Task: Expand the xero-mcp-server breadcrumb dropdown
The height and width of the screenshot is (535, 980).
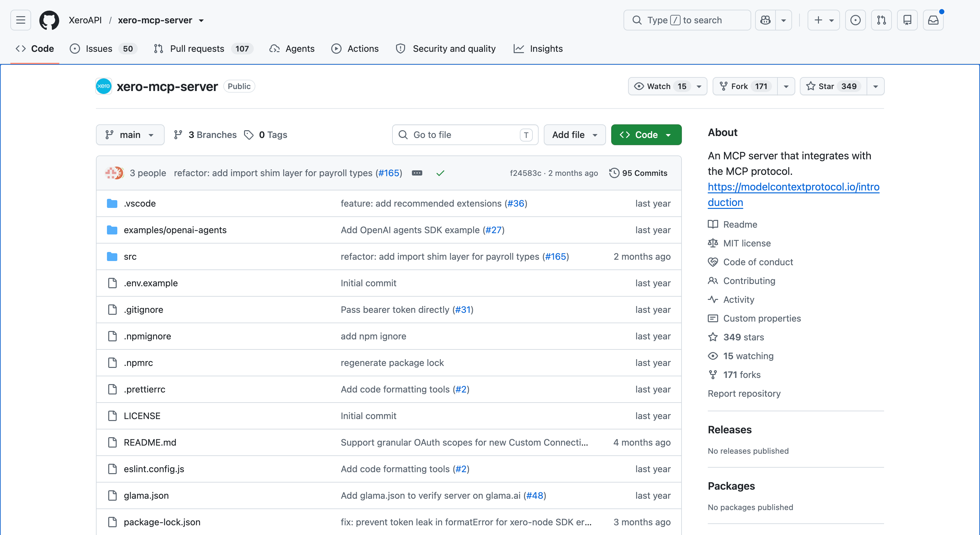Action: pos(201,20)
